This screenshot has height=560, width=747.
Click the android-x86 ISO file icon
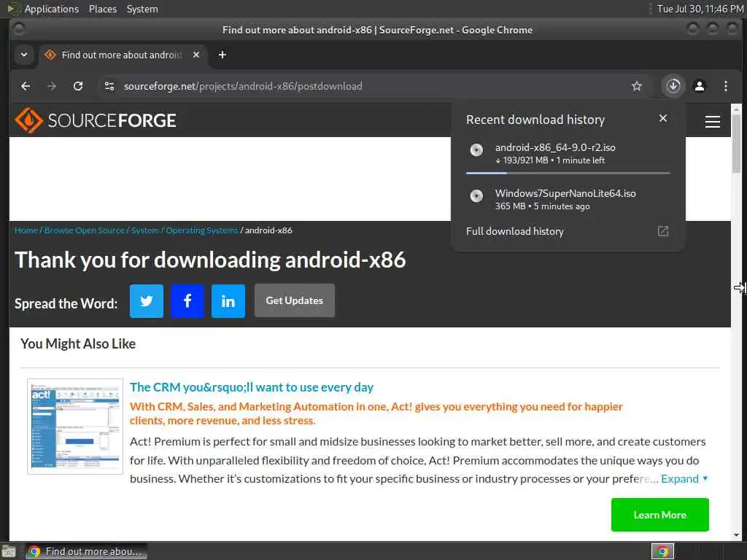(x=476, y=150)
